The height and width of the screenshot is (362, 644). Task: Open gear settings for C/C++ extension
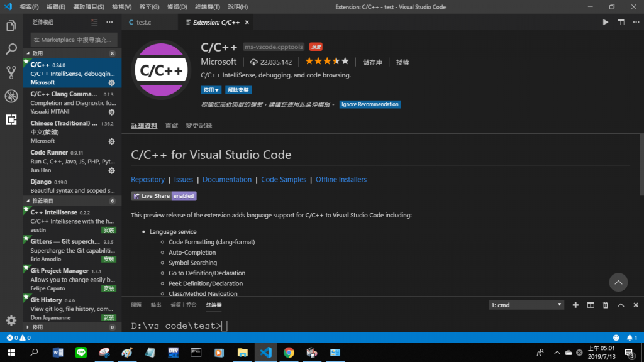[x=112, y=83]
